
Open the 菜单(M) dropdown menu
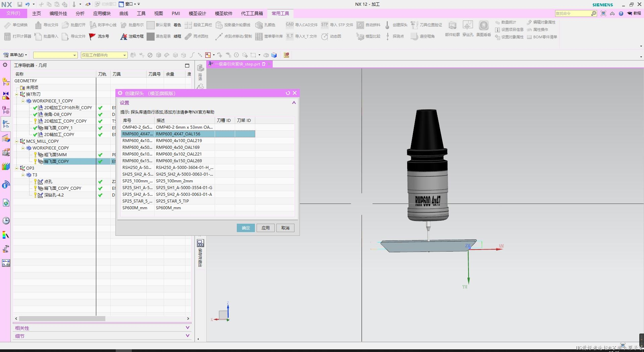point(15,55)
